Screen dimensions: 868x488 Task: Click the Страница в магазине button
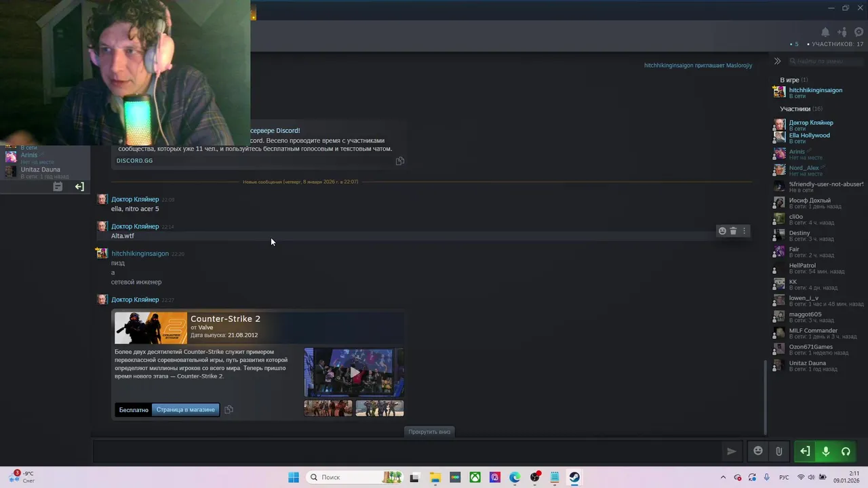(185, 409)
